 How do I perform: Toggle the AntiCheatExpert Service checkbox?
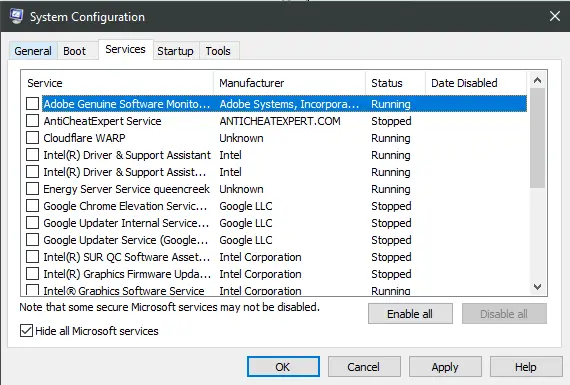point(32,121)
